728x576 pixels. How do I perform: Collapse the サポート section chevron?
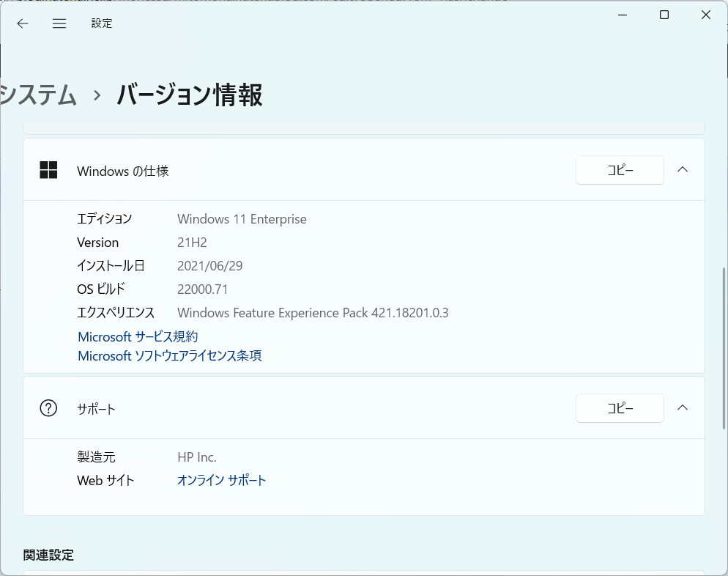pos(683,408)
